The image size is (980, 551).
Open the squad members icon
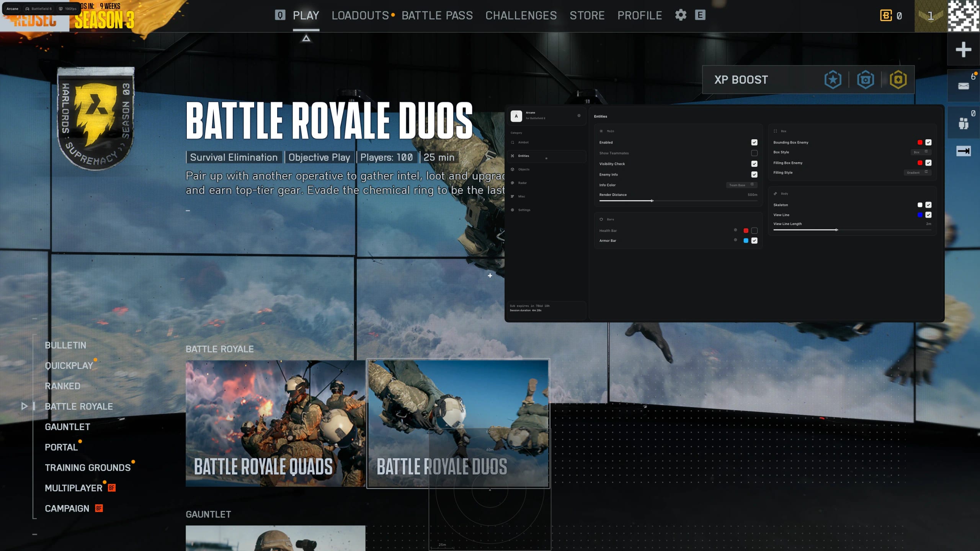(963, 124)
